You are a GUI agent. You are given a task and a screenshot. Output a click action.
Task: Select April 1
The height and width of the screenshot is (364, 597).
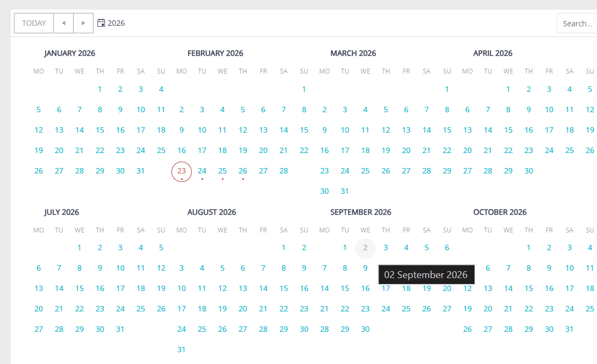tap(508, 89)
